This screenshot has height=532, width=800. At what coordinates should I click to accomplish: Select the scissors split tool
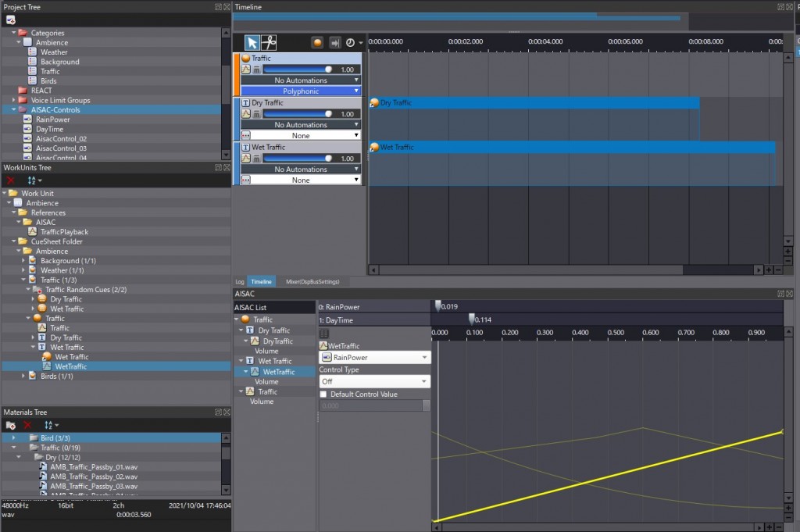270,42
